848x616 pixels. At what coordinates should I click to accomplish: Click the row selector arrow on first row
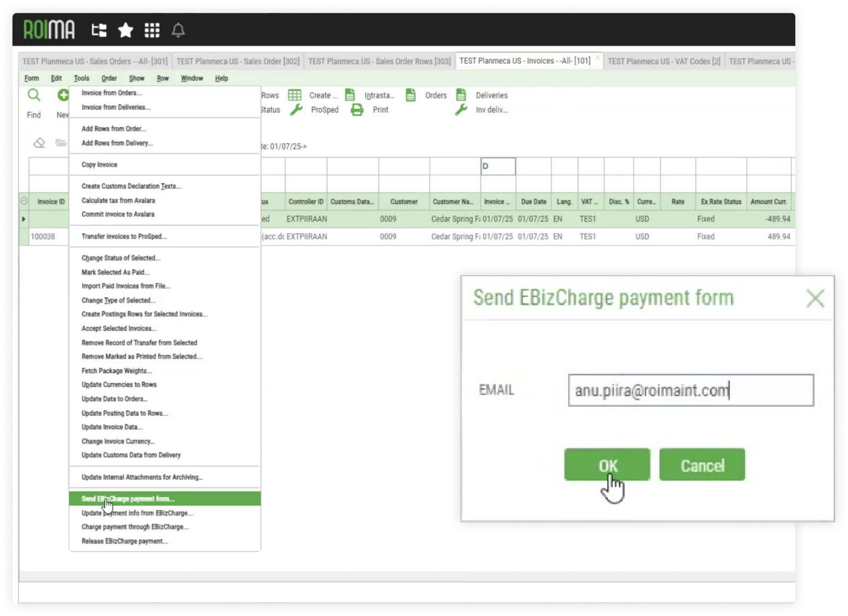(x=24, y=219)
